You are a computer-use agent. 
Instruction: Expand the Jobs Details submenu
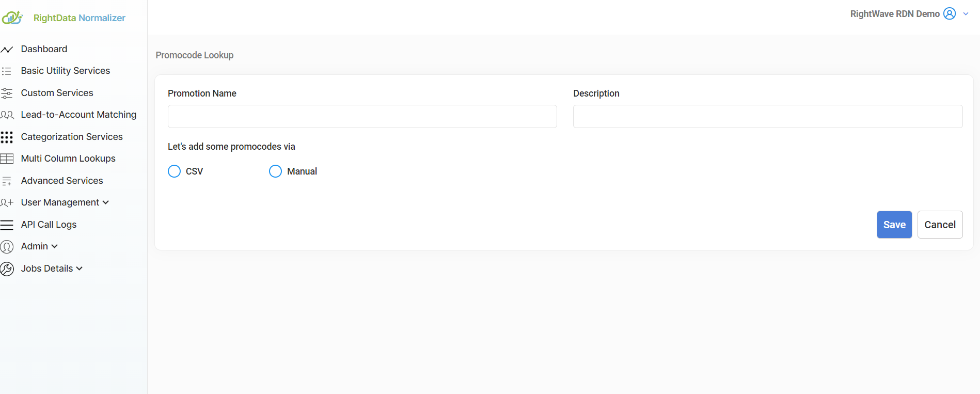(x=80, y=269)
